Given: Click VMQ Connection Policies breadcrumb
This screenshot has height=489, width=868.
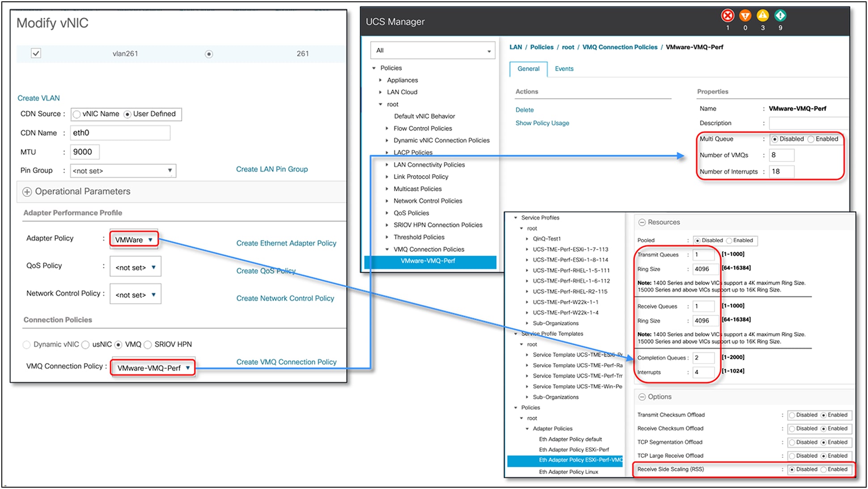Looking at the screenshot, I should click(x=620, y=47).
